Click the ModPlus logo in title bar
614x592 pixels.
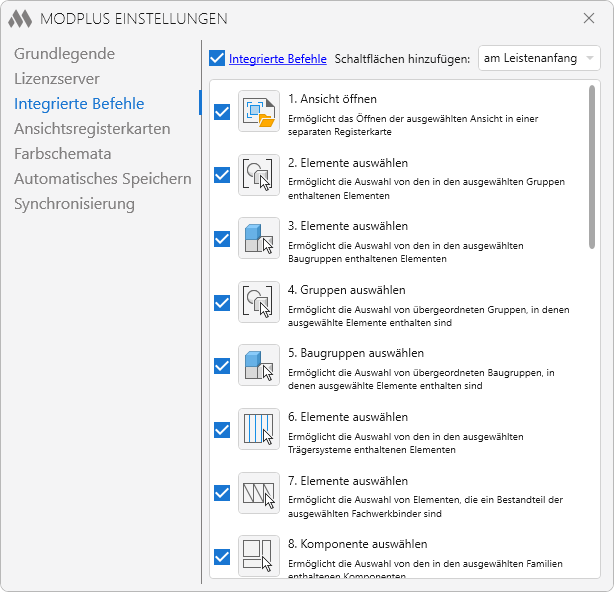pos(20,19)
